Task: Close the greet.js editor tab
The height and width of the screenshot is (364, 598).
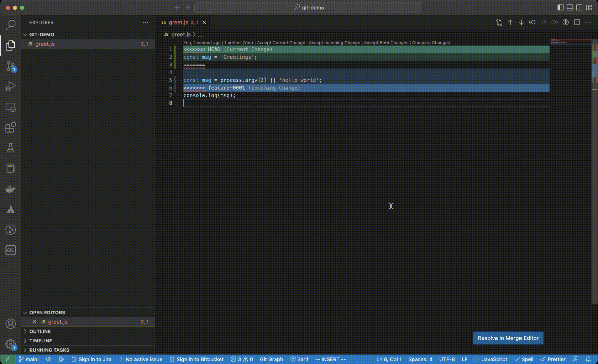Action: 204,22
